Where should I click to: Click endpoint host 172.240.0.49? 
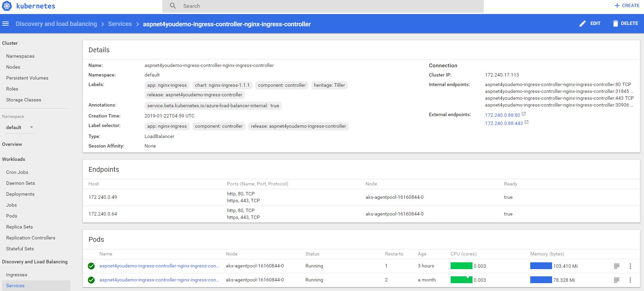(x=103, y=197)
